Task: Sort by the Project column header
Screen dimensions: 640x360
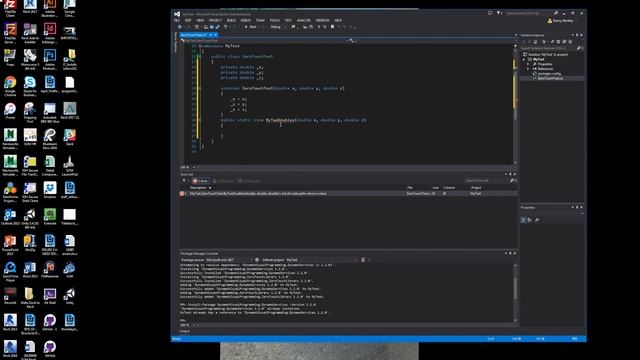Action: click(476, 188)
